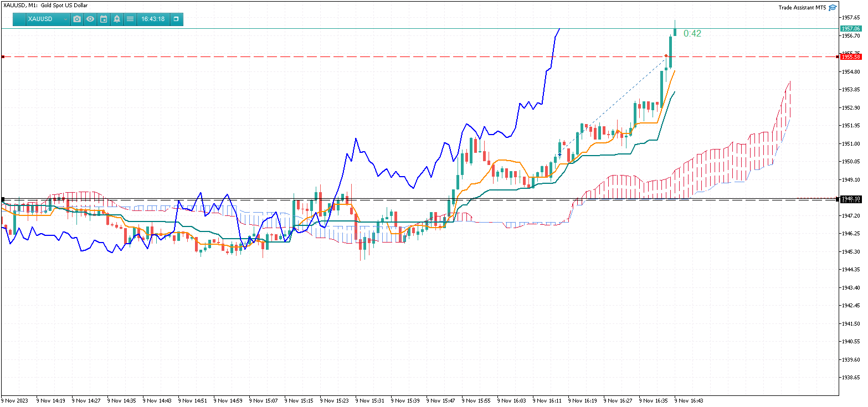Screen dimensions: 868x407
Task: Click the 16:43:18 clock display
Action: click(x=153, y=19)
